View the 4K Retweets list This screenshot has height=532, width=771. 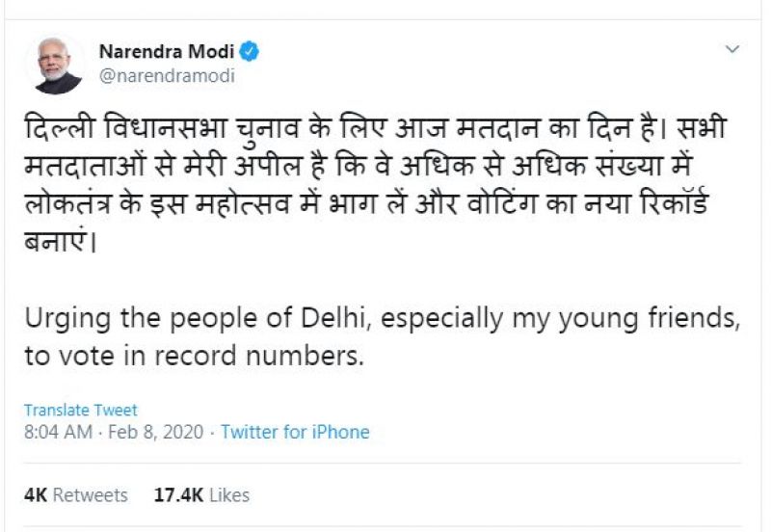click(76, 494)
